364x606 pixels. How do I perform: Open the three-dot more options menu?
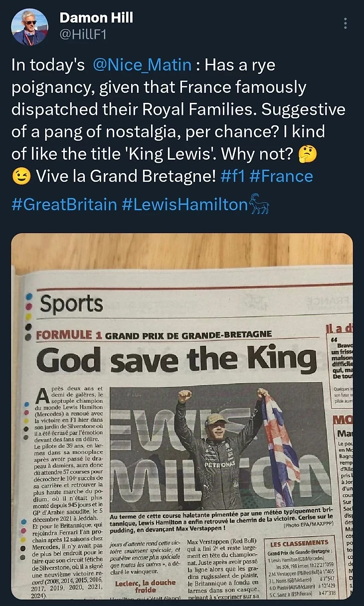pyautogui.click(x=346, y=23)
